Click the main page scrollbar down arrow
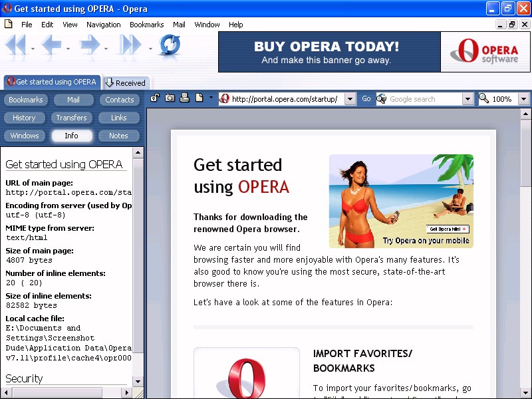The image size is (532, 399). click(525, 393)
